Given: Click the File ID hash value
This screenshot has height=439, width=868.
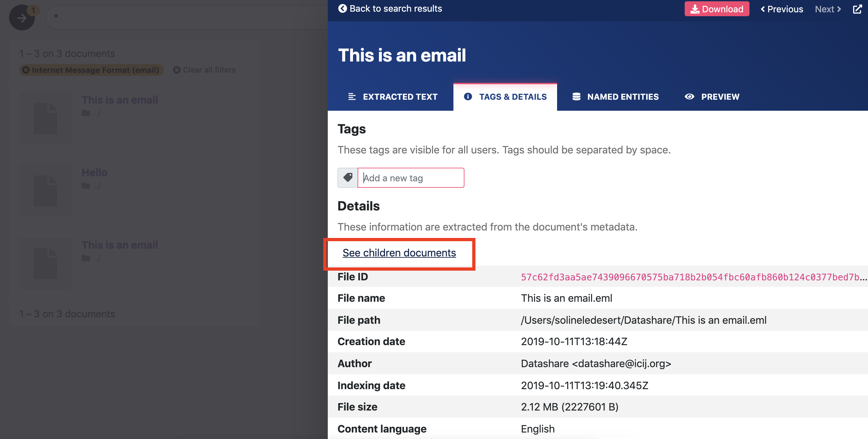Looking at the screenshot, I should [x=694, y=277].
